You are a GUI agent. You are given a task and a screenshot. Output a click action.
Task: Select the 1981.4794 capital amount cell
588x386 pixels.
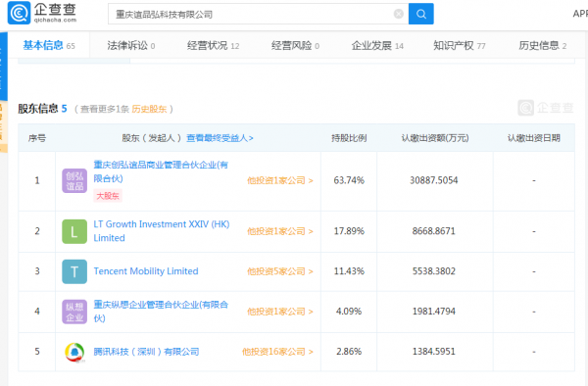coord(434,311)
